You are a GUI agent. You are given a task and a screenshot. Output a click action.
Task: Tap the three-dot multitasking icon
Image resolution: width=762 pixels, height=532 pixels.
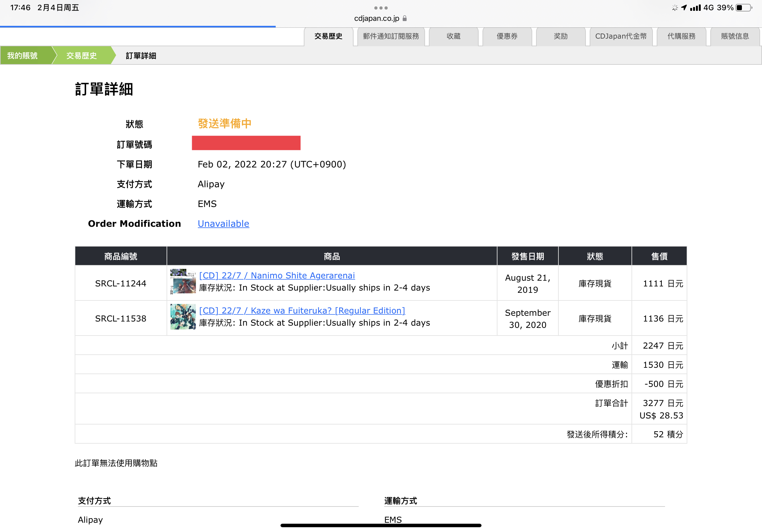pos(381,8)
